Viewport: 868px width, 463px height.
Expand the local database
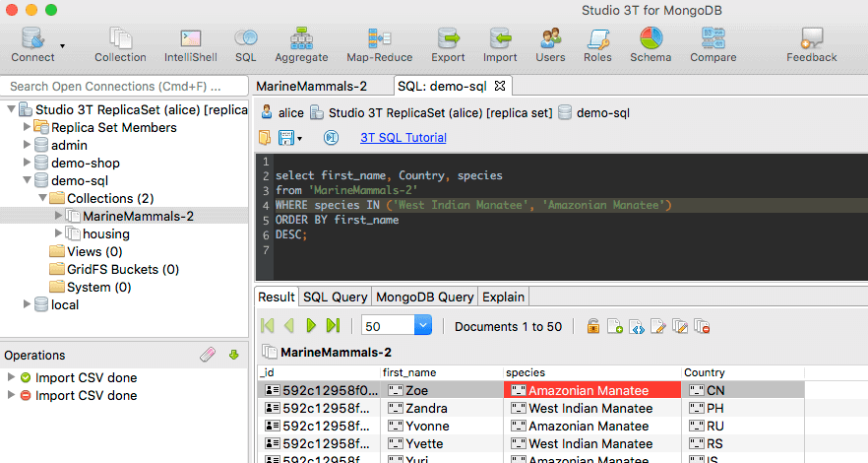(x=26, y=304)
